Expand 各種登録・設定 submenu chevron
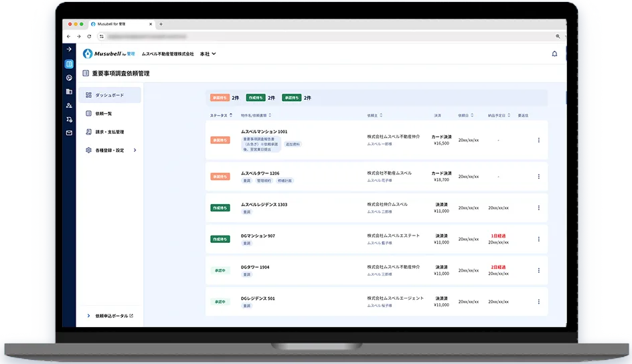The width and height of the screenshot is (632, 364). (135, 150)
